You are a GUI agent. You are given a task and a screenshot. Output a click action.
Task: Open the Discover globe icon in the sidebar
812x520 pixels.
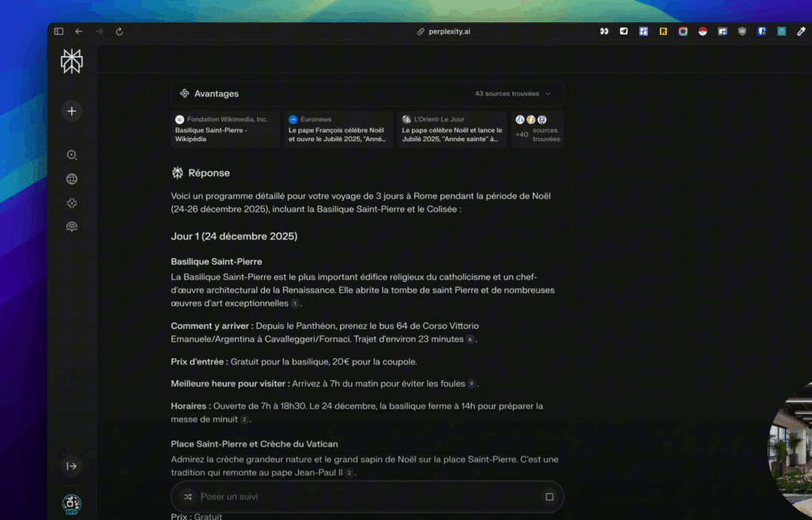click(71, 179)
